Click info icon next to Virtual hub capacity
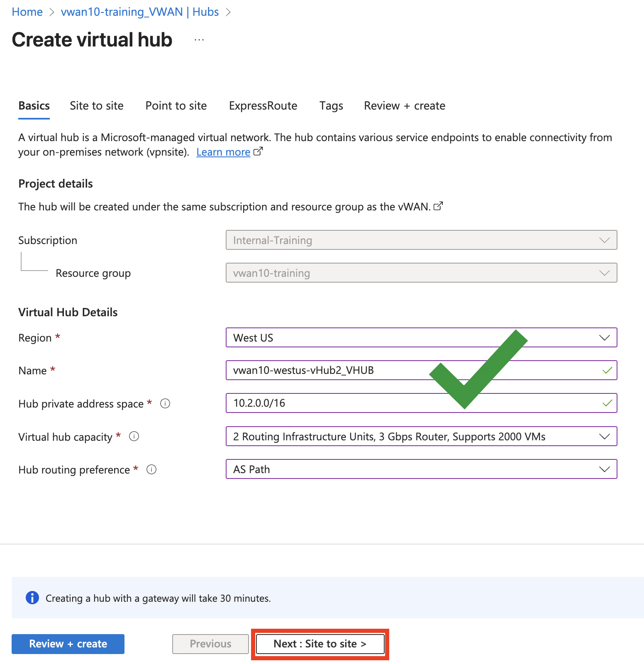This screenshot has height=664, width=644. (134, 436)
